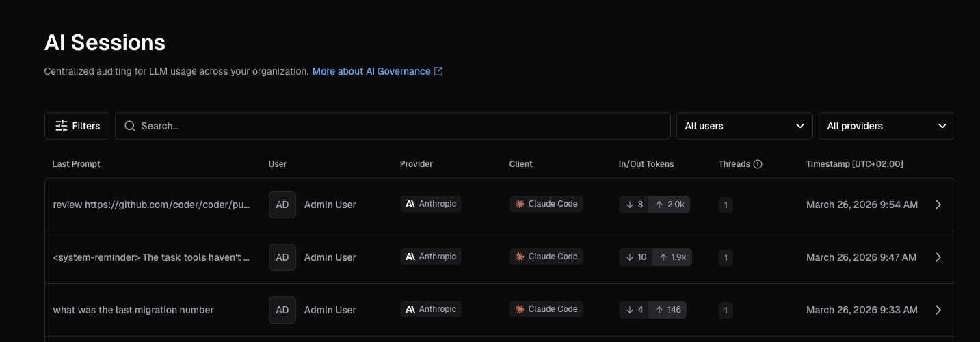Open the Filters panel
The height and width of the screenshot is (342, 980).
[77, 126]
